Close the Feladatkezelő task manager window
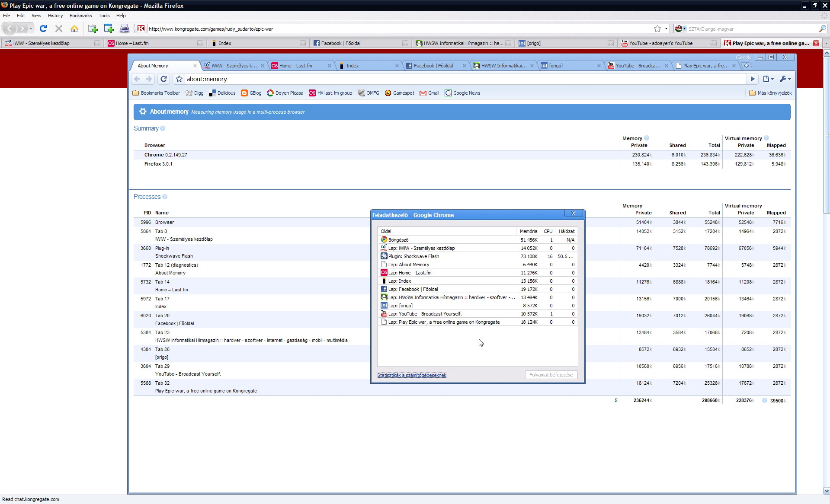Screen dimensions: 830x504 574,213
